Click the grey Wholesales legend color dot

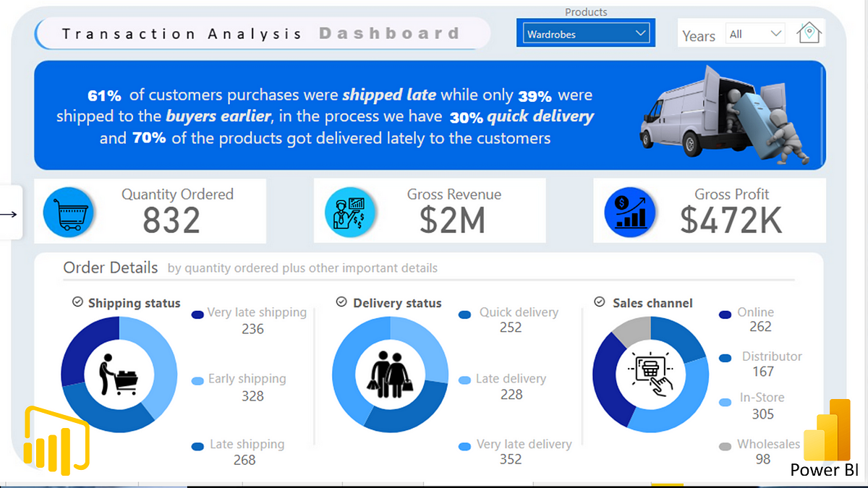click(725, 446)
